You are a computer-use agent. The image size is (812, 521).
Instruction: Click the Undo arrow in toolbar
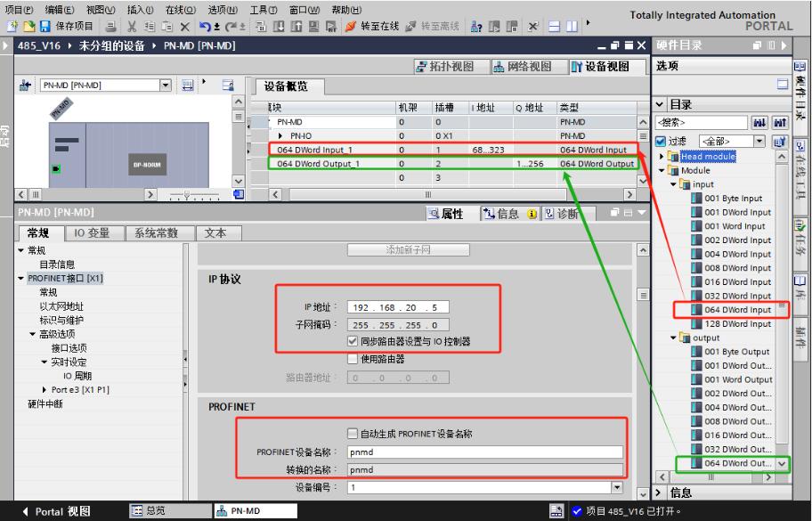pos(203,26)
